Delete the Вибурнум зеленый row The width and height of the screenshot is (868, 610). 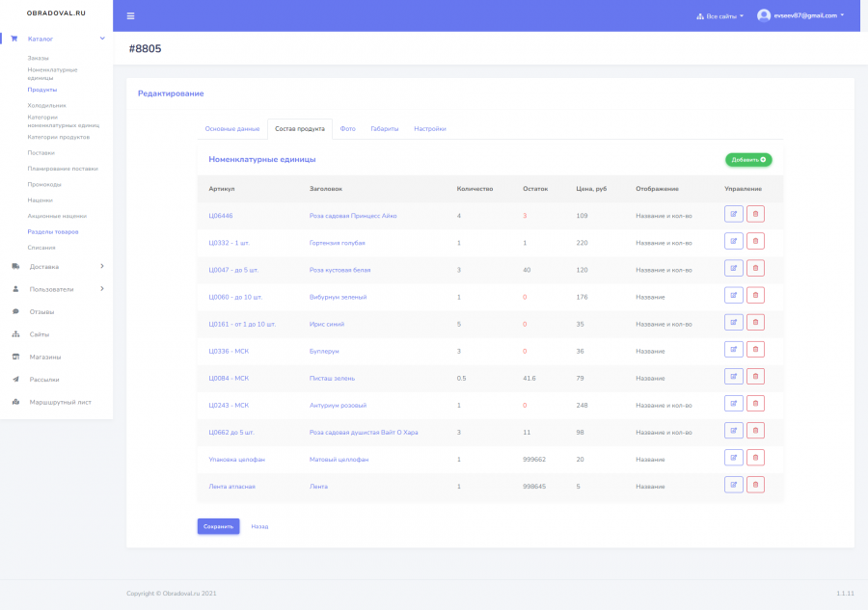(755, 295)
